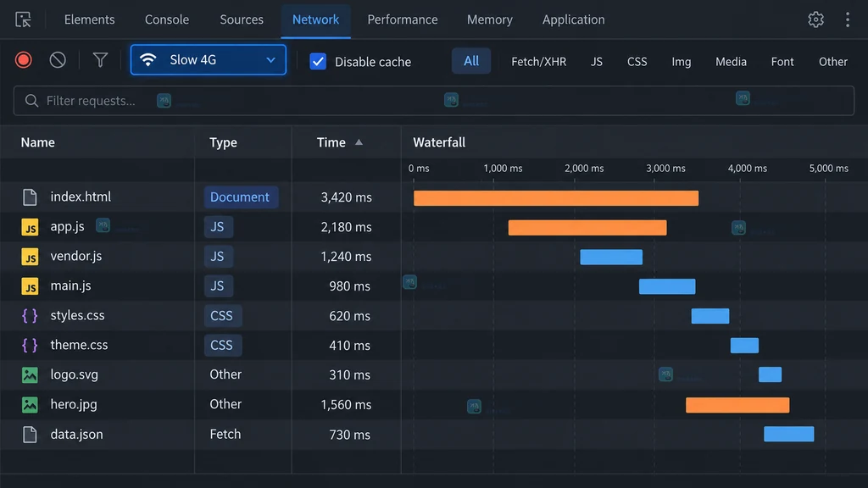Filter requests by Media type
This screenshot has width=868, height=488.
pos(731,61)
